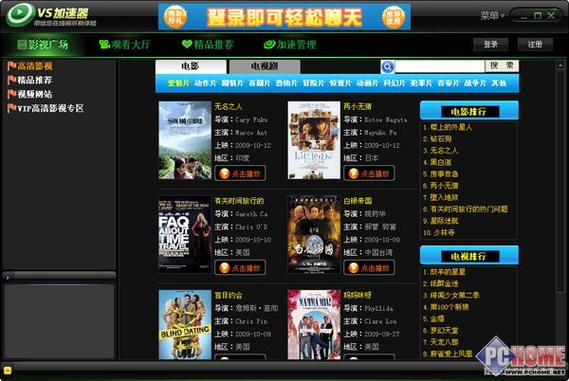Open the 观看大厅 camera tab
This screenshot has height=381, width=569.
124,45
